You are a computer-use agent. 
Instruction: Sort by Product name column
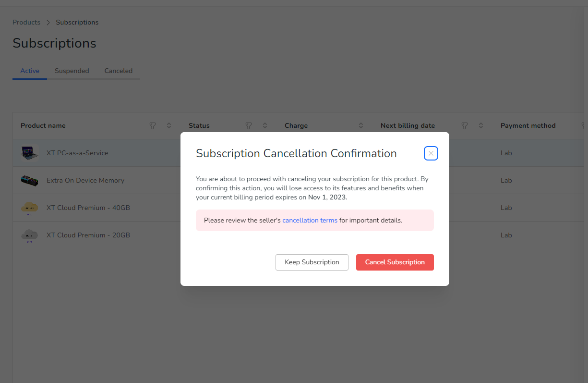[x=169, y=126]
